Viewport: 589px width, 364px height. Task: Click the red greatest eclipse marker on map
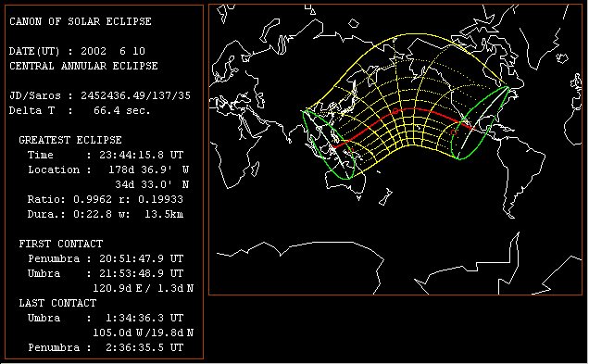click(395, 111)
